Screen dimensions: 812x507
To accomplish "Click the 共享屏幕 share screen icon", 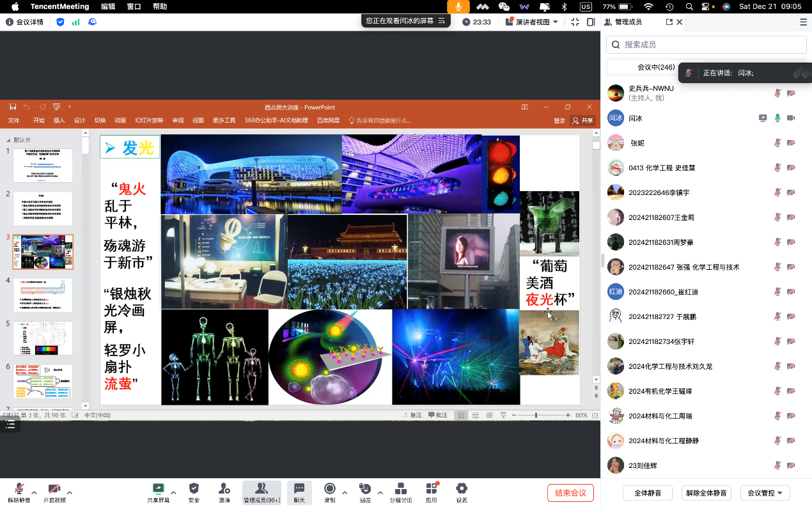I will (x=158, y=489).
